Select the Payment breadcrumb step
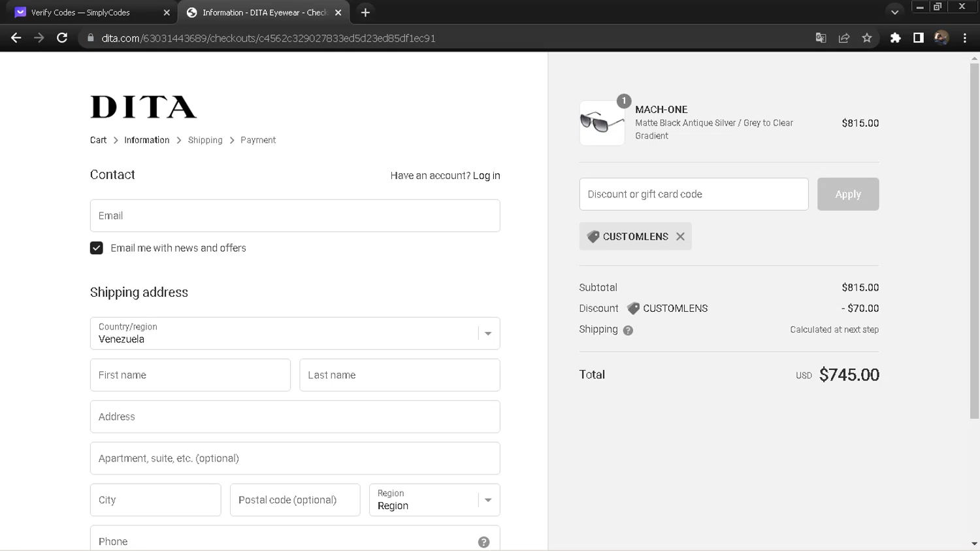This screenshot has width=980, height=551. point(258,140)
